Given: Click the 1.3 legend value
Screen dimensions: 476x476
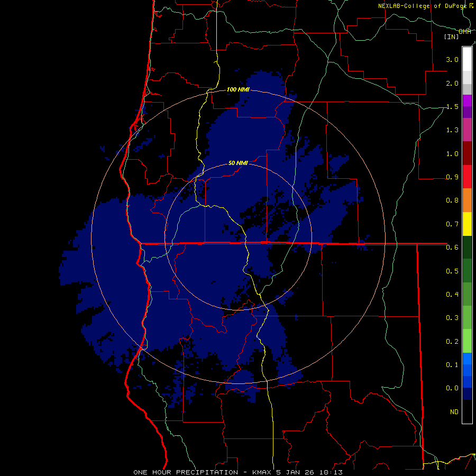Looking at the screenshot, I should pyautogui.click(x=452, y=130).
